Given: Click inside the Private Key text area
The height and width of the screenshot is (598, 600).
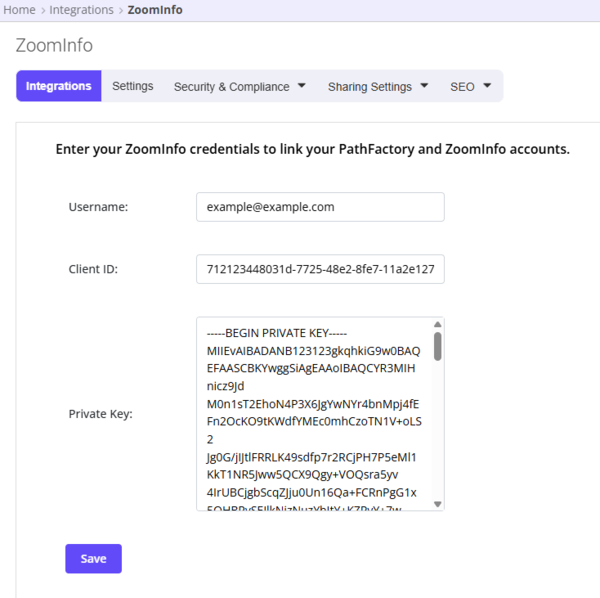Looking at the screenshot, I should click(x=315, y=414).
